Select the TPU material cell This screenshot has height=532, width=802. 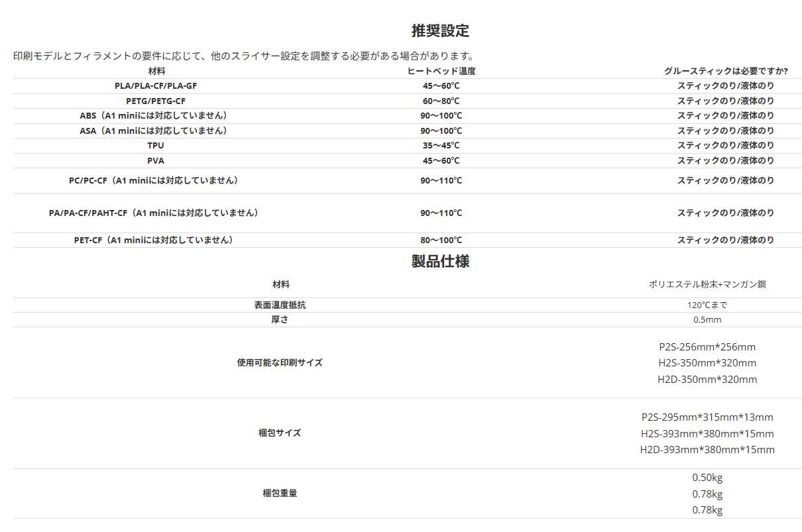(156, 145)
